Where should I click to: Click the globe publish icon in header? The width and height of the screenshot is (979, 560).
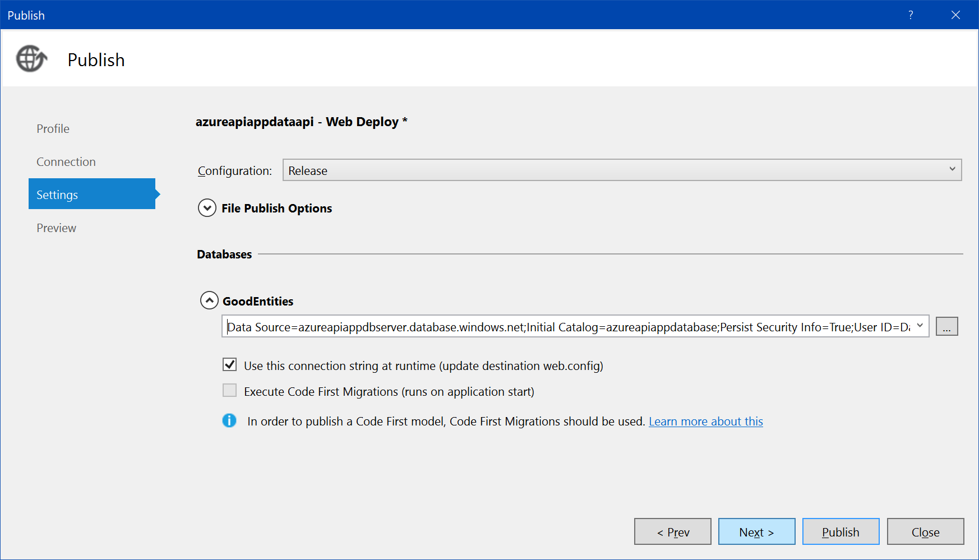coord(31,59)
